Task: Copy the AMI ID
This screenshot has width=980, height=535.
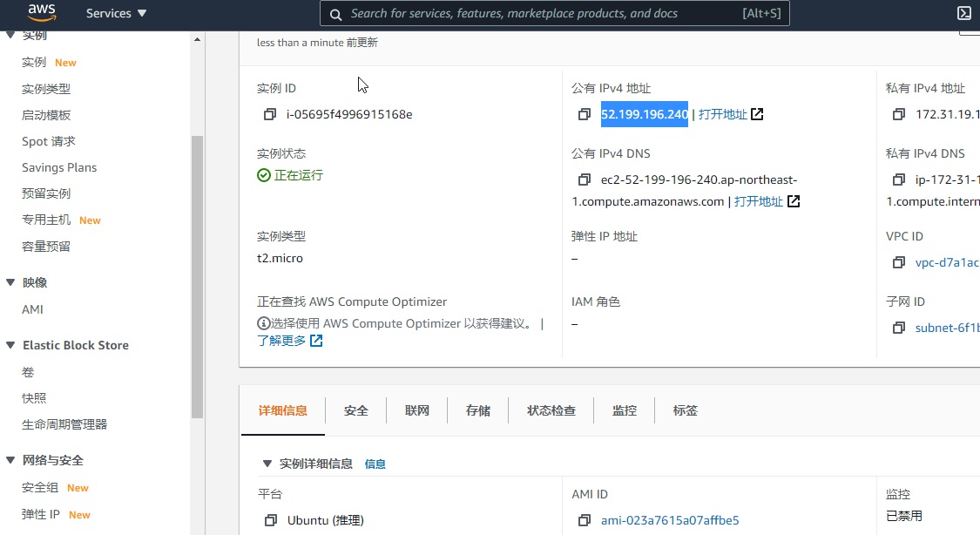Action: pos(585,520)
